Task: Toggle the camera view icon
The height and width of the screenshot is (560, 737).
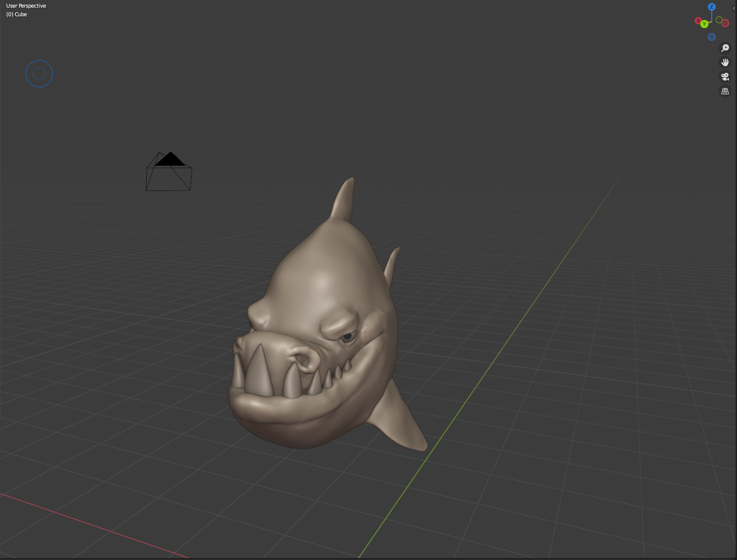Action: click(x=725, y=77)
